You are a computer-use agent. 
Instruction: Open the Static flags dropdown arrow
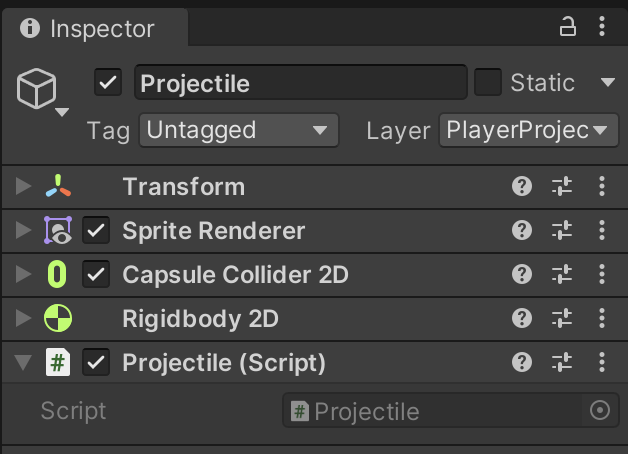[607, 82]
